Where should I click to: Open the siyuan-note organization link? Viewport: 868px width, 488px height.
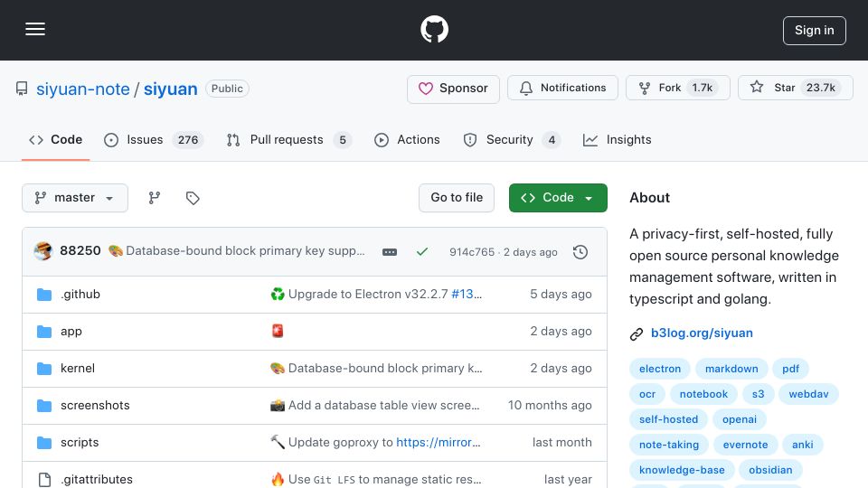coord(83,89)
